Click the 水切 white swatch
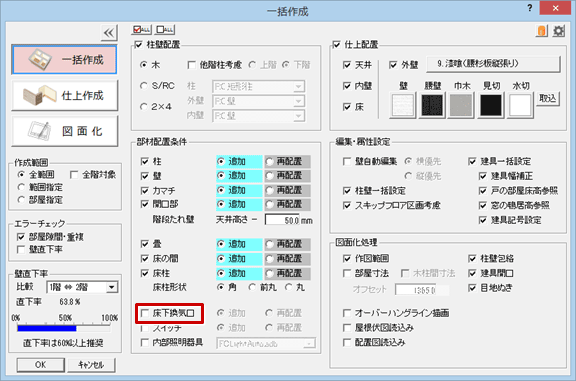This screenshot has height=381, width=576. coord(520,105)
